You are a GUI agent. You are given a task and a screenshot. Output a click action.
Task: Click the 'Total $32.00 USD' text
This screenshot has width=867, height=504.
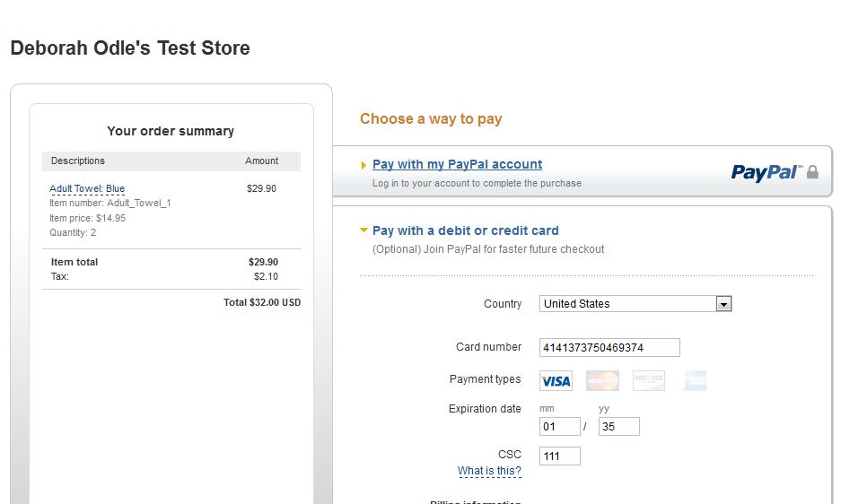click(x=262, y=303)
